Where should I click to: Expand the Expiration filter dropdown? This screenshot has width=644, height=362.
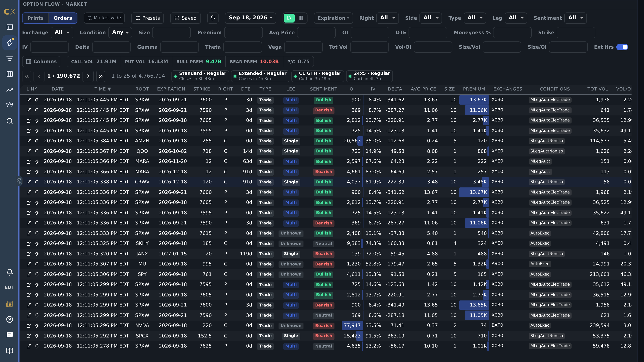coord(333,18)
